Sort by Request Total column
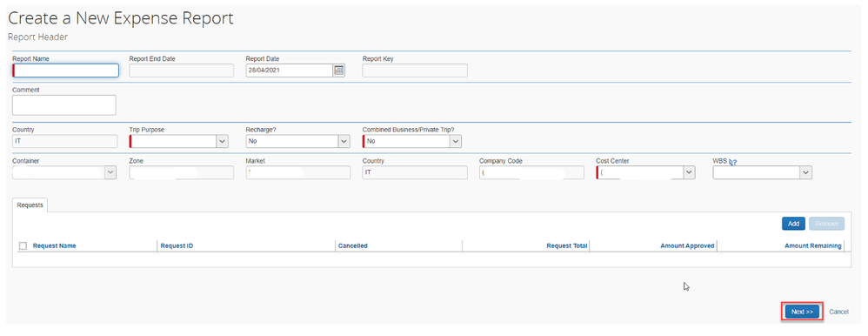The width and height of the screenshot is (868, 336). pyautogui.click(x=567, y=245)
